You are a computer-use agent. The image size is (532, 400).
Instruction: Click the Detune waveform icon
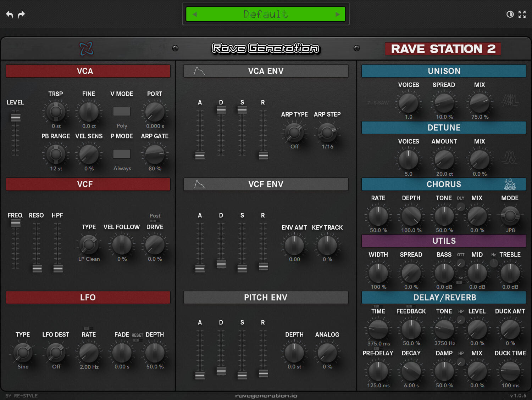coord(510,157)
